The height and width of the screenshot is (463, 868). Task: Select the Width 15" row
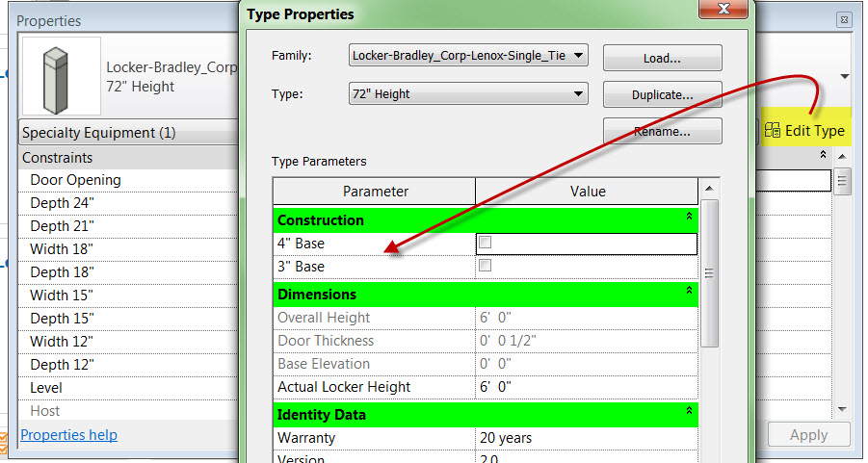click(x=128, y=296)
